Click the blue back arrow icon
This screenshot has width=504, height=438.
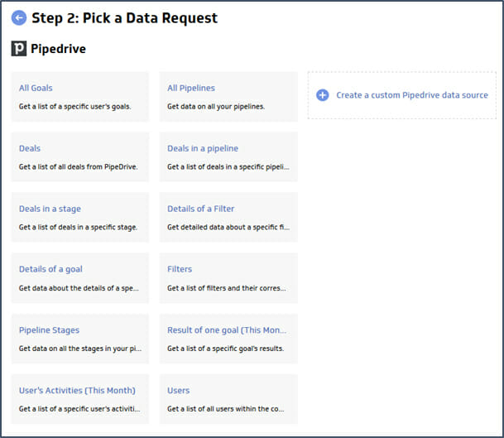coord(19,18)
